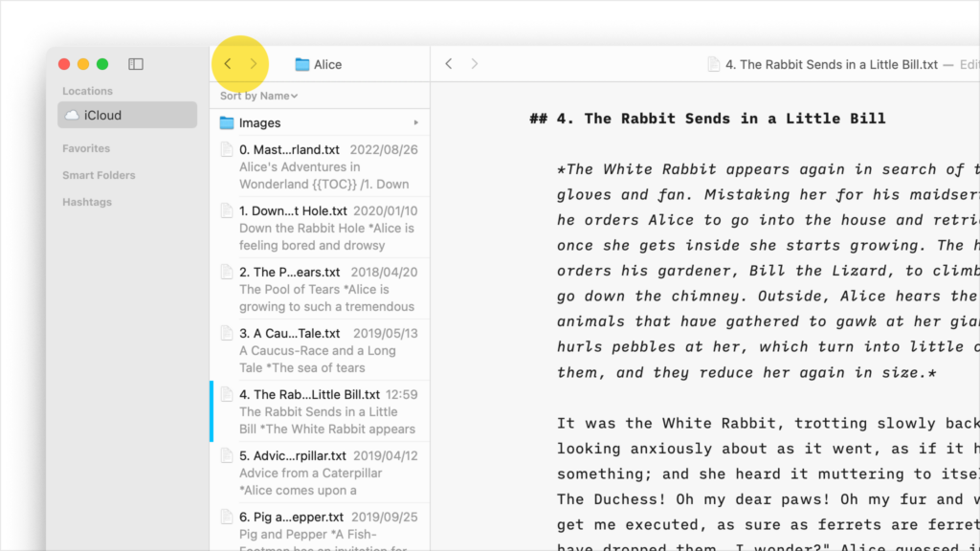Open the Images folder

pos(320,123)
